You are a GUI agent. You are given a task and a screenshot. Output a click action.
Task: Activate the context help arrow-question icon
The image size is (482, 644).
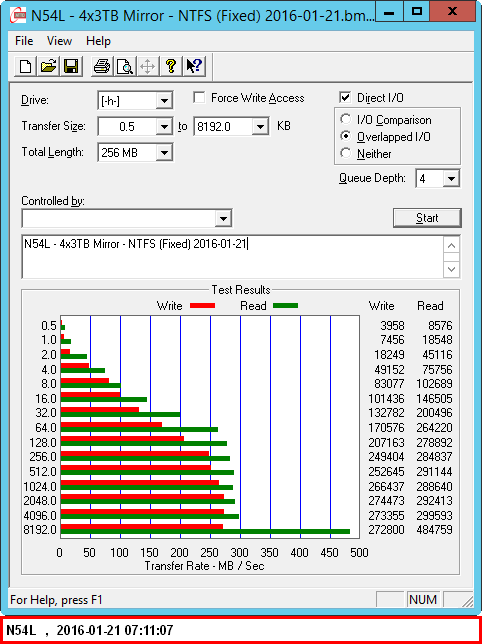click(x=194, y=66)
